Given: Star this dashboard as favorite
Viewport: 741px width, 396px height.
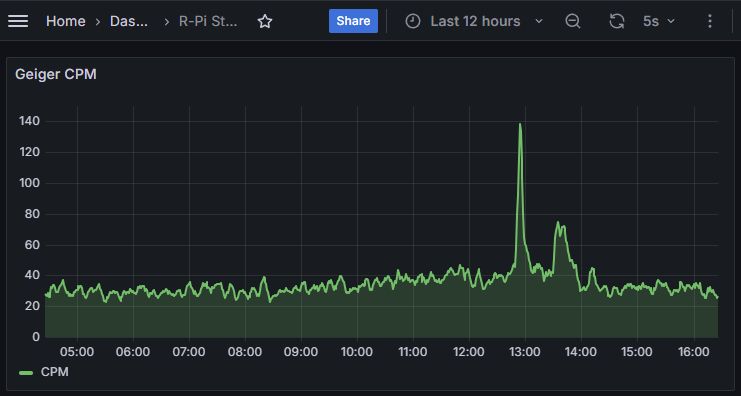Looking at the screenshot, I should (x=265, y=21).
